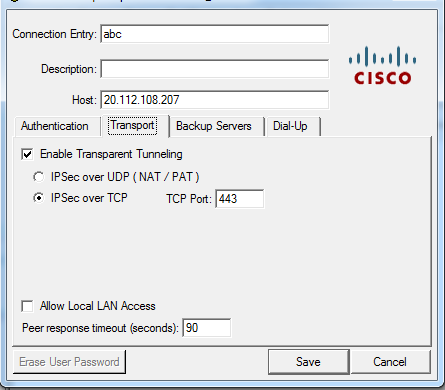The height and width of the screenshot is (390, 445).
Task: Click the red CISCO wordmark
Action: pos(382,78)
